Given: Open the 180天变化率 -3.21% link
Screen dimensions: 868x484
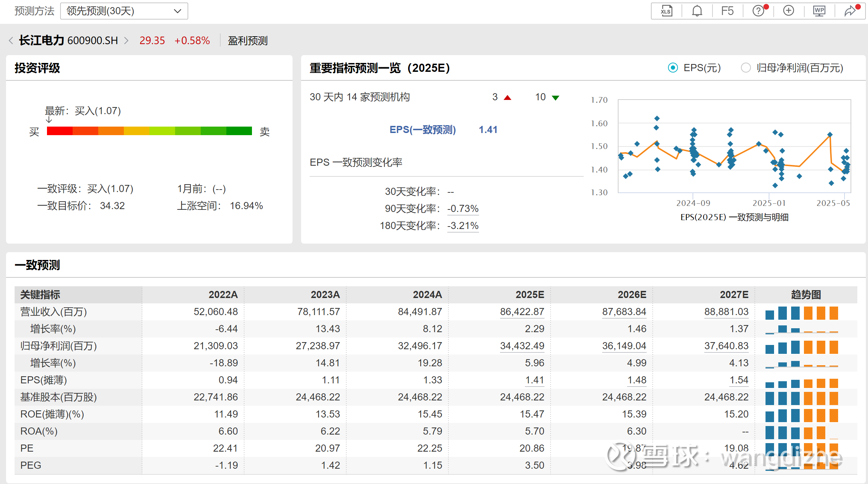Looking at the screenshot, I should pos(463,225).
